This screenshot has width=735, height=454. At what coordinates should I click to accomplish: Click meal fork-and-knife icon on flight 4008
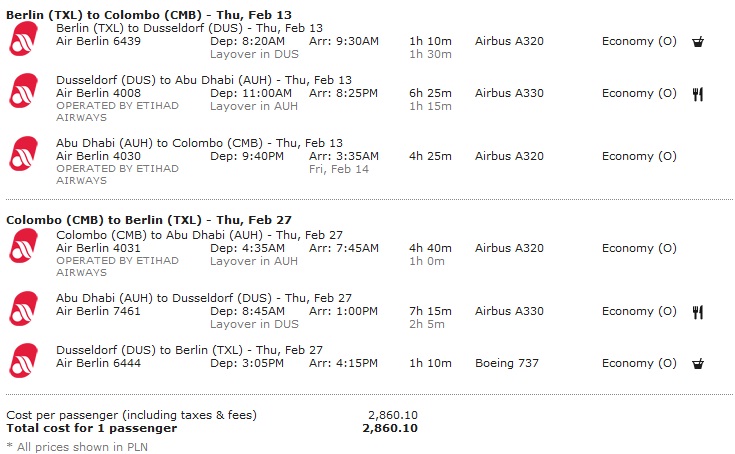pos(698,94)
